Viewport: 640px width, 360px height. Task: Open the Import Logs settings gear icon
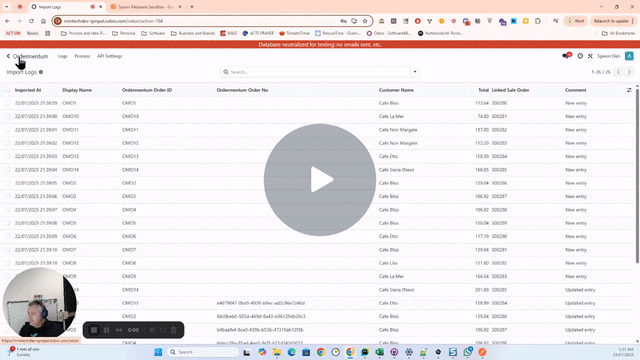coord(41,72)
